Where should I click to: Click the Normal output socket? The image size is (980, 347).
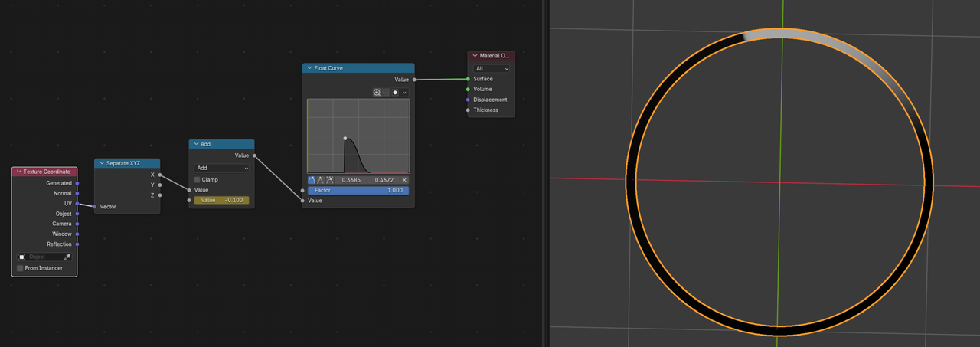click(77, 193)
